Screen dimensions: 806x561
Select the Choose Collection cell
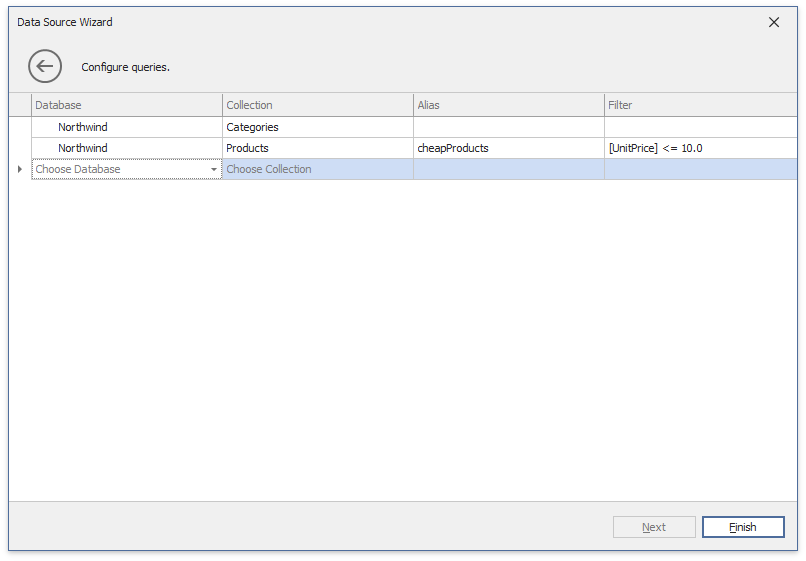pos(317,170)
